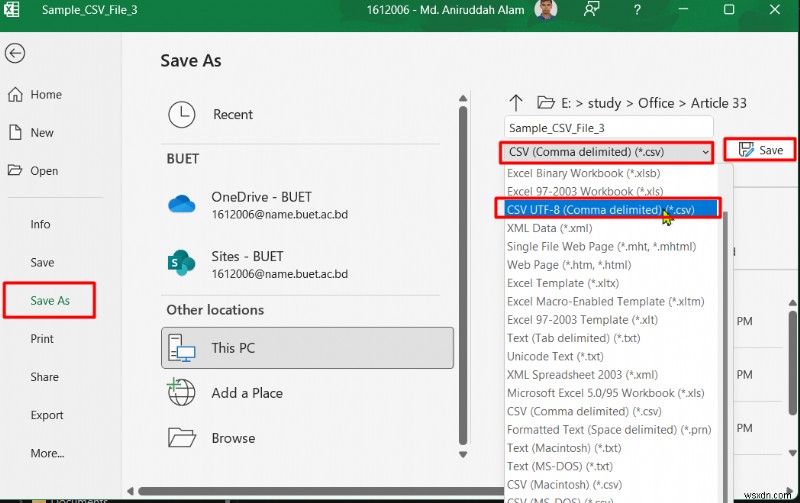800x503 pixels.
Task: Click the horizontal scrollbar at the bottom
Action: [x=321, y=491]
